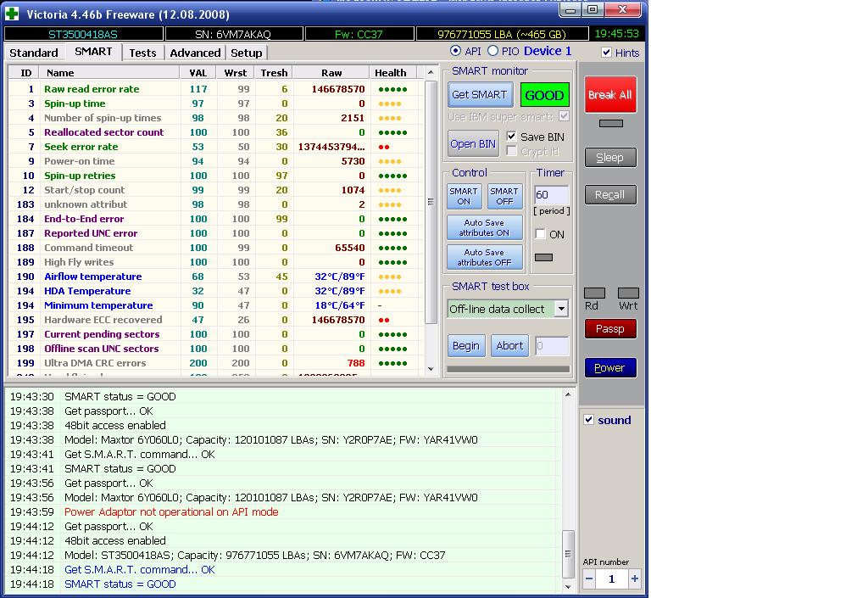The width and height of the screenshot is (868, 598).
Task: Click the 976771055 LBA capacity field
Action: (502, 34)
